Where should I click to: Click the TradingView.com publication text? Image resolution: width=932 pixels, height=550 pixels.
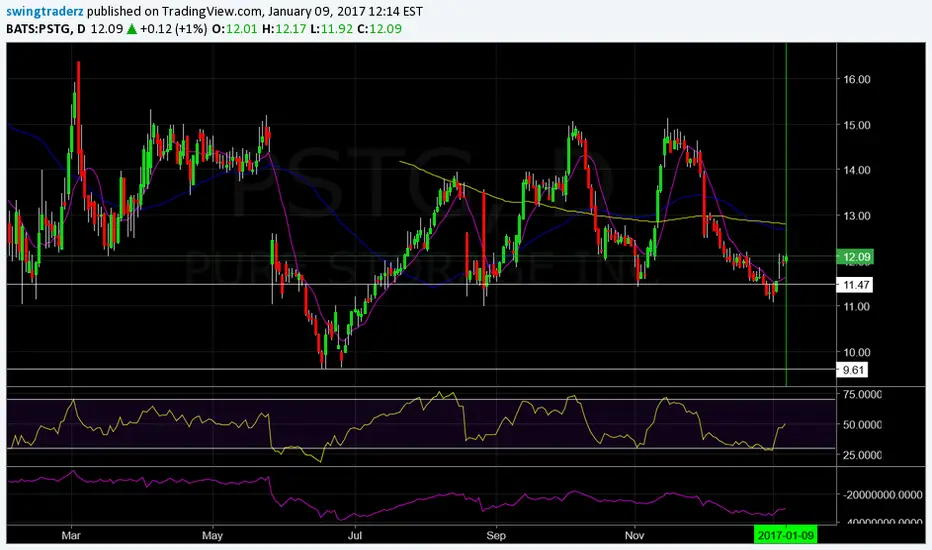pos(212,12)
